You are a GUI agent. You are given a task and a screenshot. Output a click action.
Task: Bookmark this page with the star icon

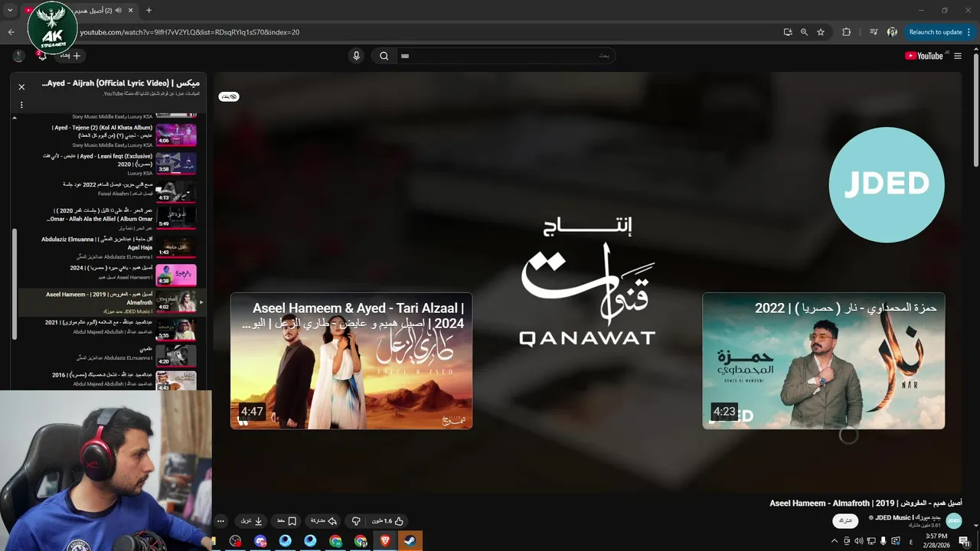tap(821, 32)
